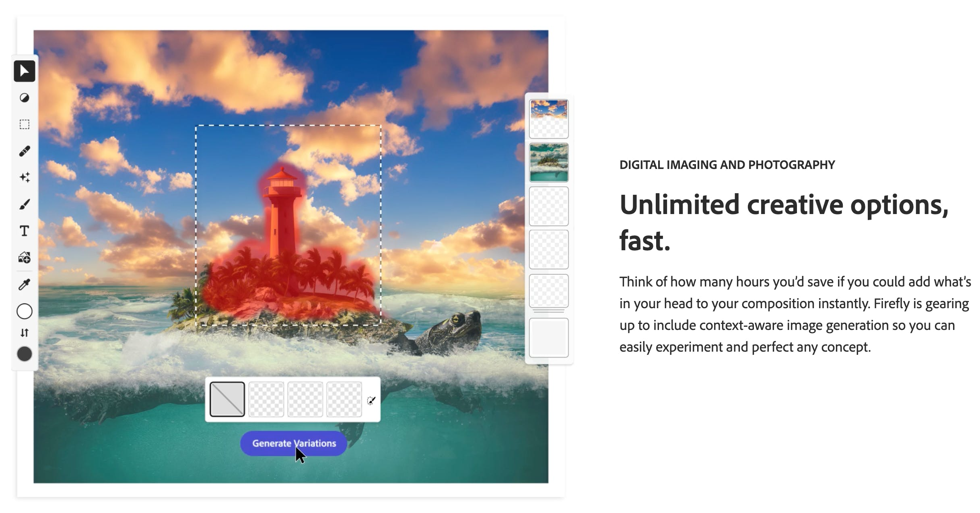Select the Type text tool
980x513 pixels.
(x=25, y=231)
